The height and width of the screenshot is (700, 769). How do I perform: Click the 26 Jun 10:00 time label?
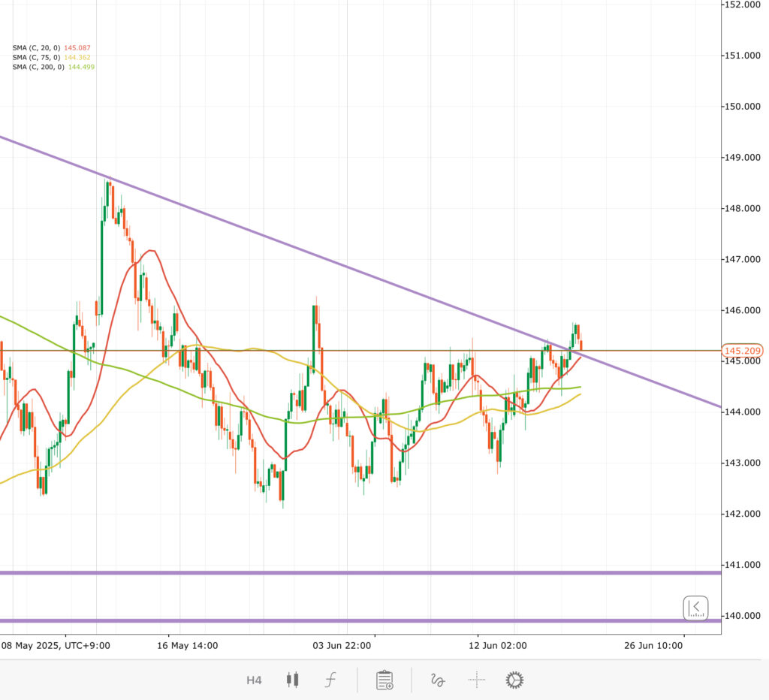(x=653, y=646)
